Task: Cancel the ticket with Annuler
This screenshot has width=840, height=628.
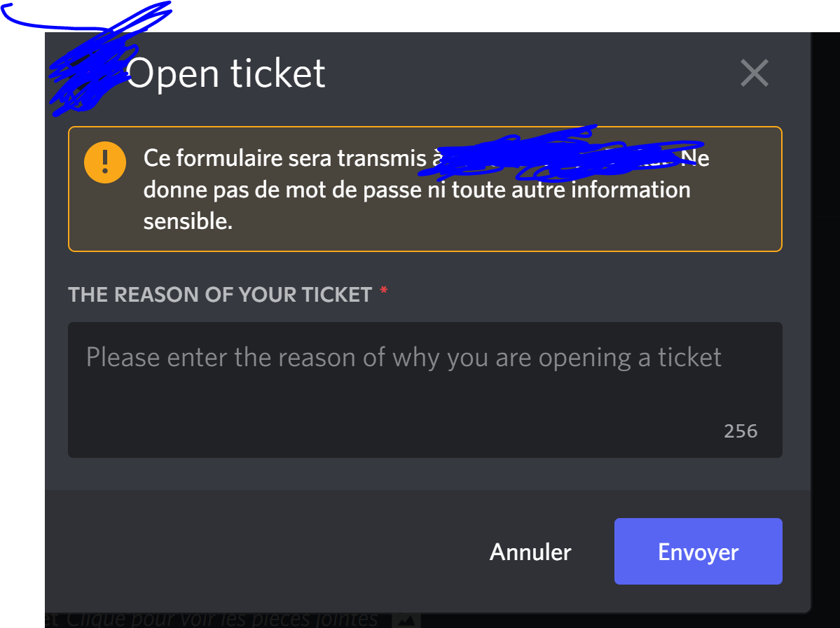Action: click(530, 552)
